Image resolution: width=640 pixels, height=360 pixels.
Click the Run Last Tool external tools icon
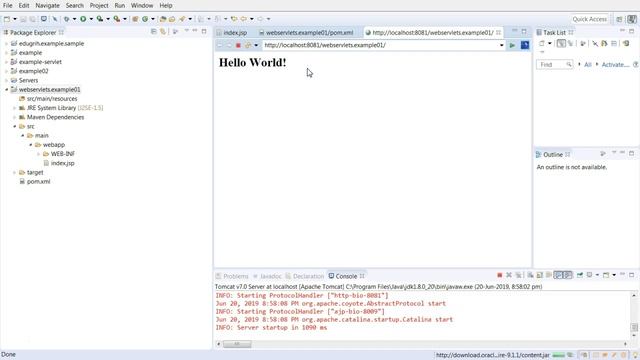[x=117, y=19]
